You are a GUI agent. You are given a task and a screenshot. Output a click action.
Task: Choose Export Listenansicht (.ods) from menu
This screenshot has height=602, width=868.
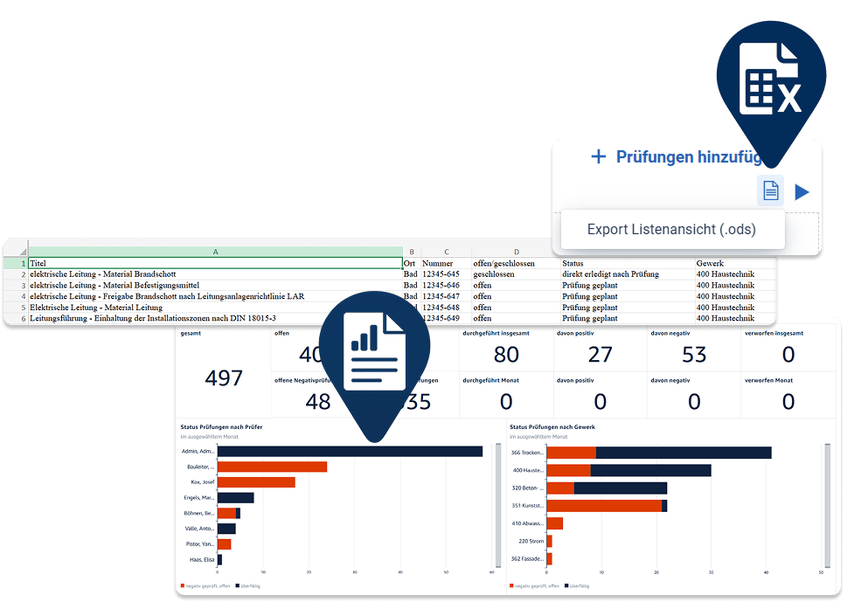[671, 230]
